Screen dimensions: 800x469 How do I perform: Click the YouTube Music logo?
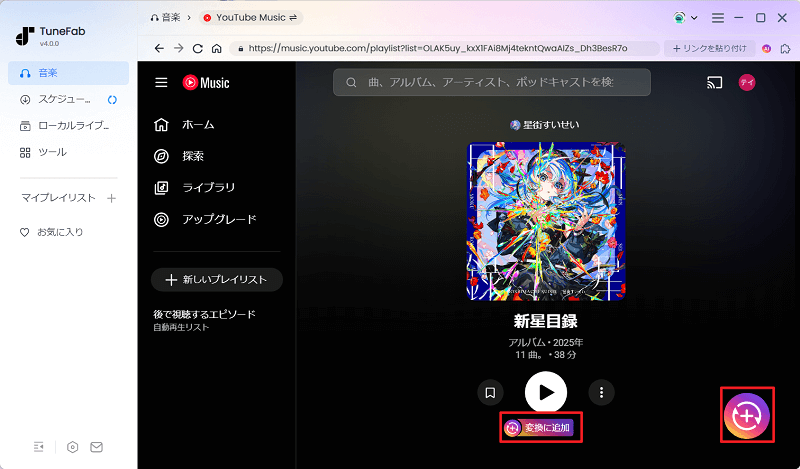point(206,83)
